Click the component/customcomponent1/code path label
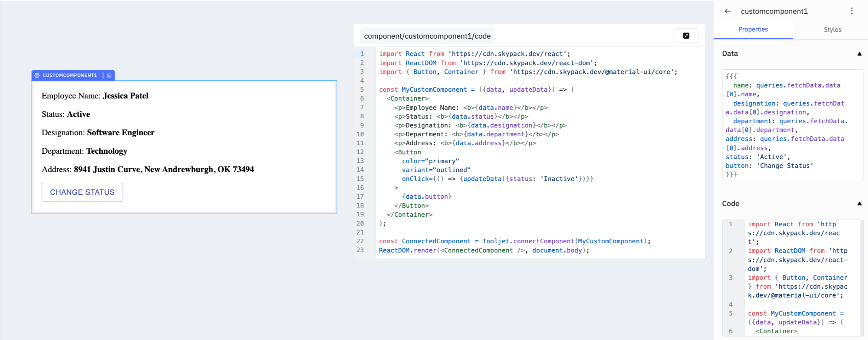868x340 pixels. 427,36
